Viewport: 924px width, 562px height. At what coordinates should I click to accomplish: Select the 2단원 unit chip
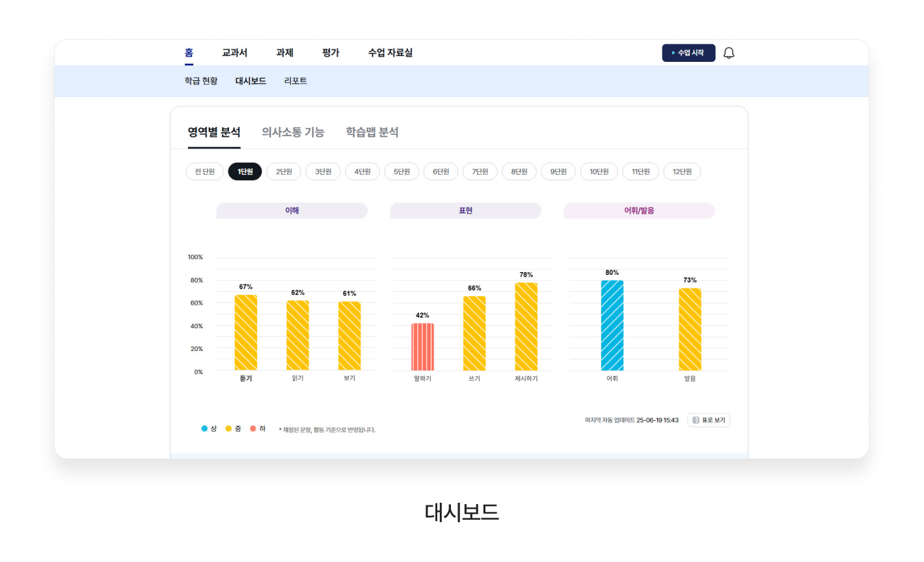pos(284,171)
